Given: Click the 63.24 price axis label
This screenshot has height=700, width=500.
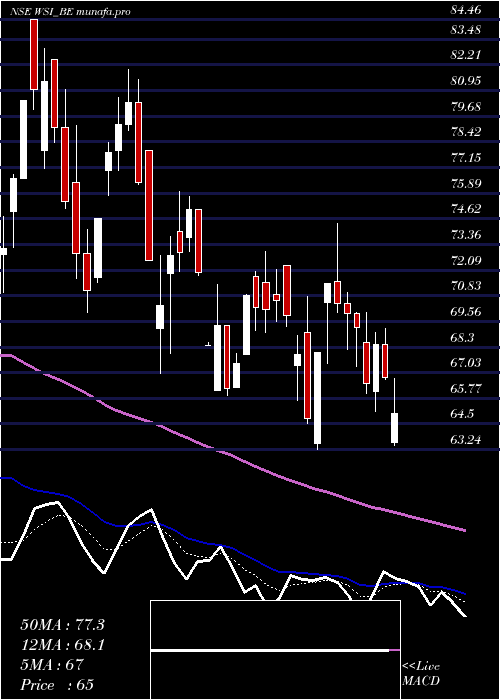Looking at the screenshot, I should (x=466, y=440).
